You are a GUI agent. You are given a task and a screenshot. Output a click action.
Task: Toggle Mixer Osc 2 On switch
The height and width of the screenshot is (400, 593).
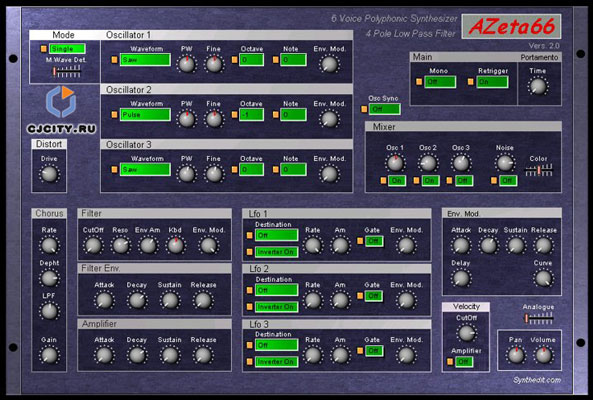click(430, 180)
